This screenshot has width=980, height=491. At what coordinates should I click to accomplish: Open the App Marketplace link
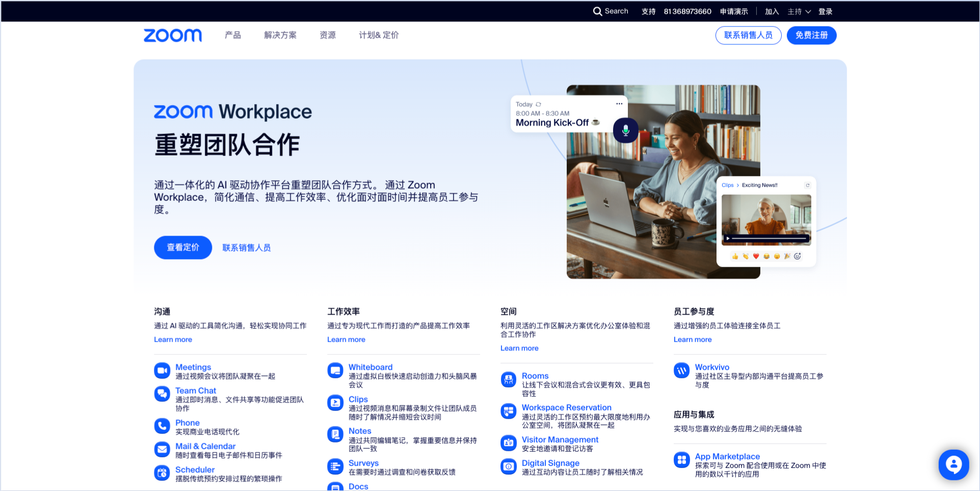pyautogui.click(x=727, y=456)
